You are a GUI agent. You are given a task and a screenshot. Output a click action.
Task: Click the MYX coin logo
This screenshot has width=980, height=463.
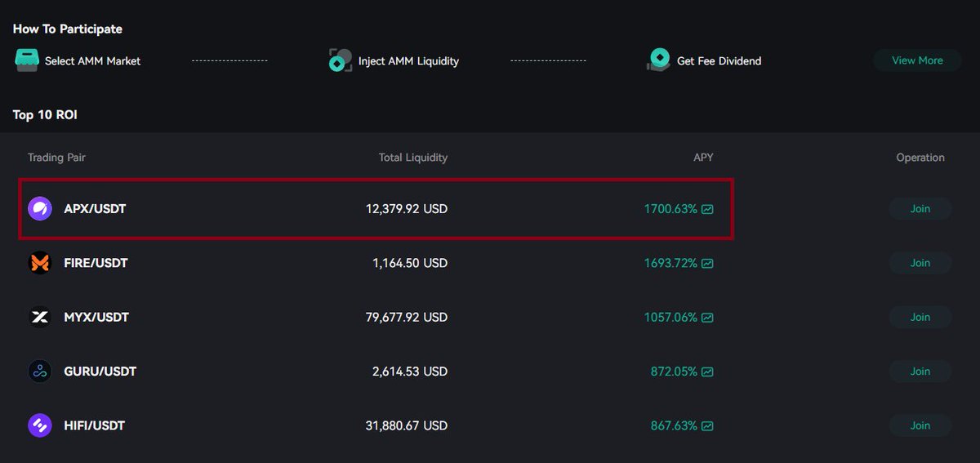point(40,317)
